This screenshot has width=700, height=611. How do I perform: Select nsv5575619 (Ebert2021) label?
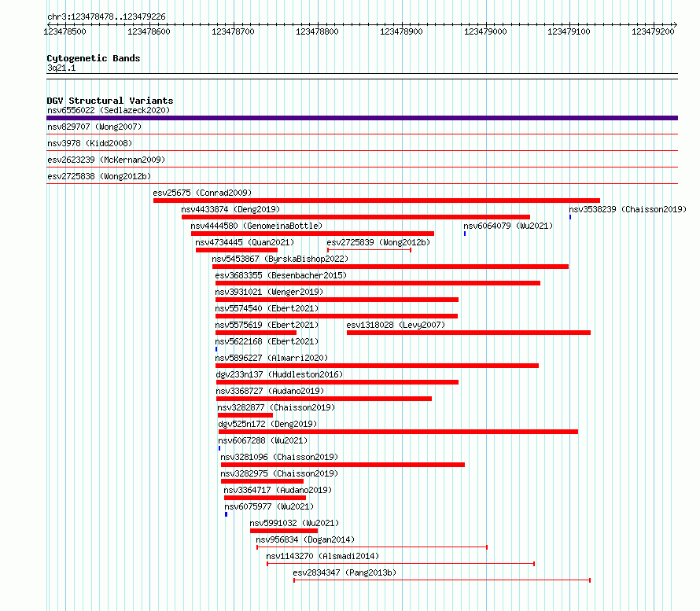[267, 325]
